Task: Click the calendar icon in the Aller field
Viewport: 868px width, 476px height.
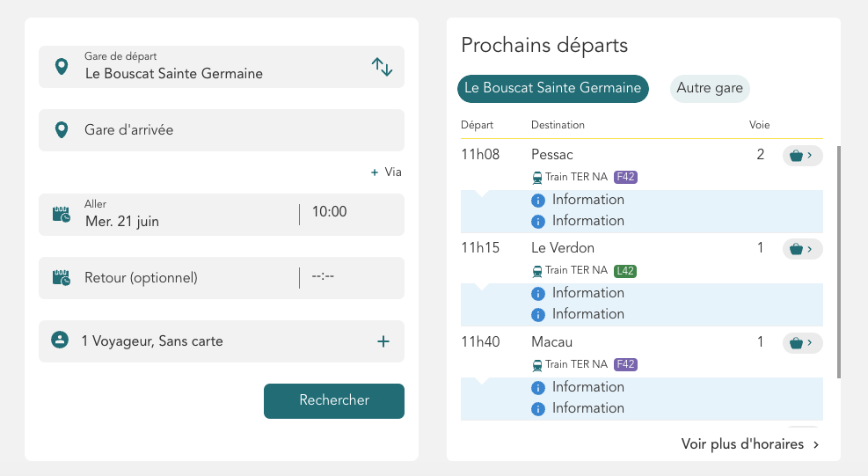Action: coord(62,215)
